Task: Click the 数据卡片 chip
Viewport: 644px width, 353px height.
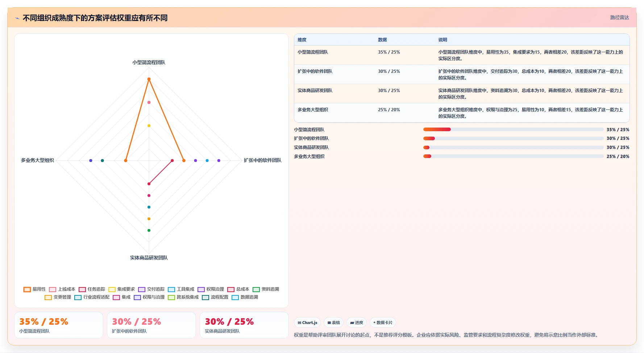Action: 383,323
